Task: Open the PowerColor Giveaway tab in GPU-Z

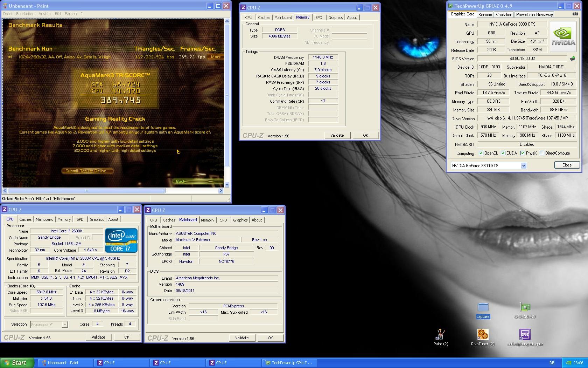Action: tap(534, 14)
